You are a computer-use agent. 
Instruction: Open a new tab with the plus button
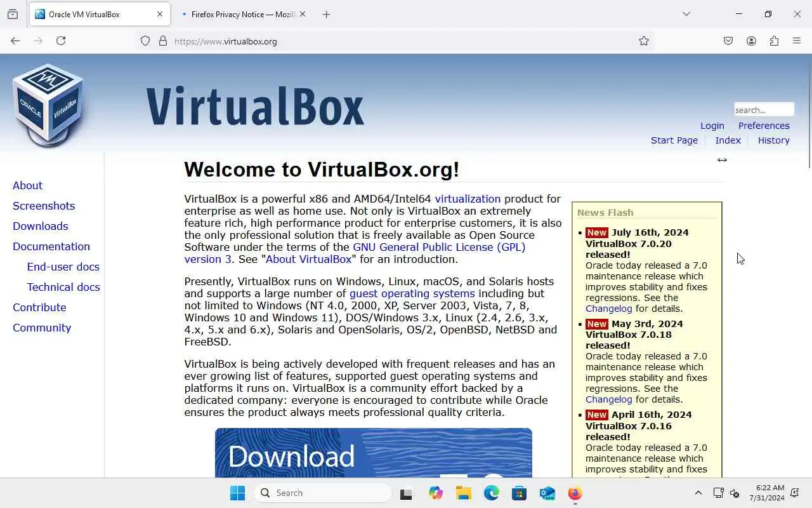click(326, 14)
